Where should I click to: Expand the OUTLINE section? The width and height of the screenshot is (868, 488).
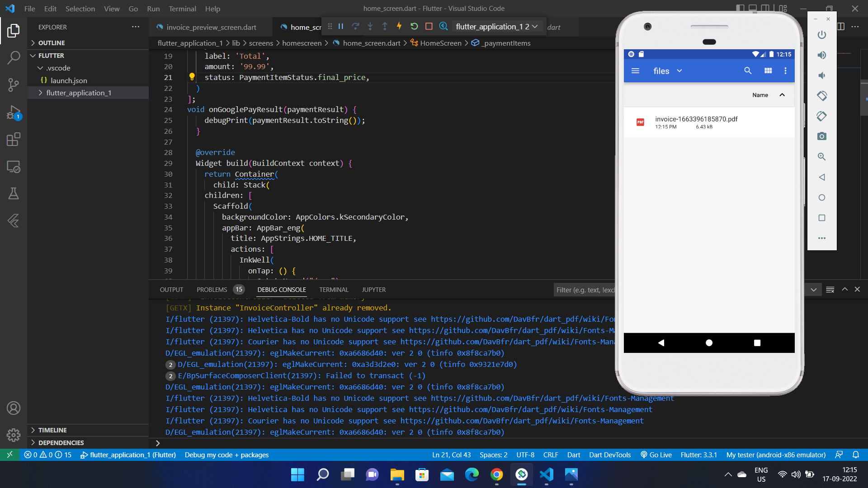pyautogui.click(x=88, y=43)
